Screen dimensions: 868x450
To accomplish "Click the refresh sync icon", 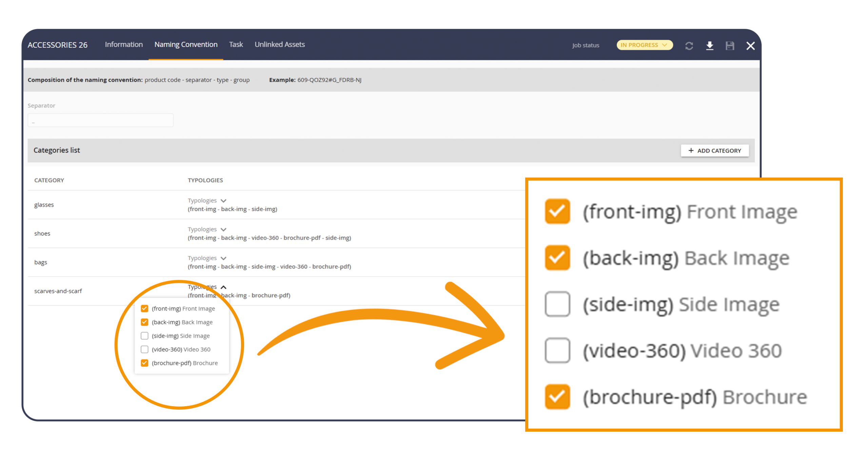I will [689, 46].
